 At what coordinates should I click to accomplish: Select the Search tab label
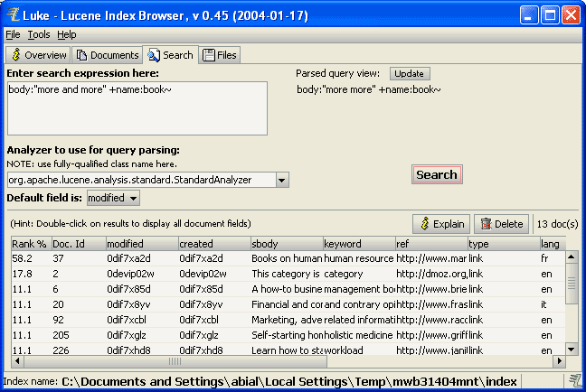tap(178, 55)
